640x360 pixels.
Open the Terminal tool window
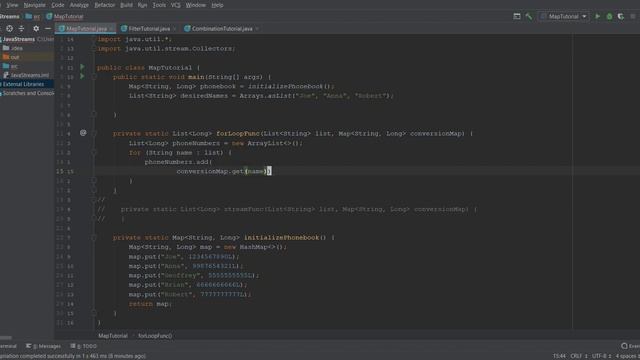click(x=8, y=346)
